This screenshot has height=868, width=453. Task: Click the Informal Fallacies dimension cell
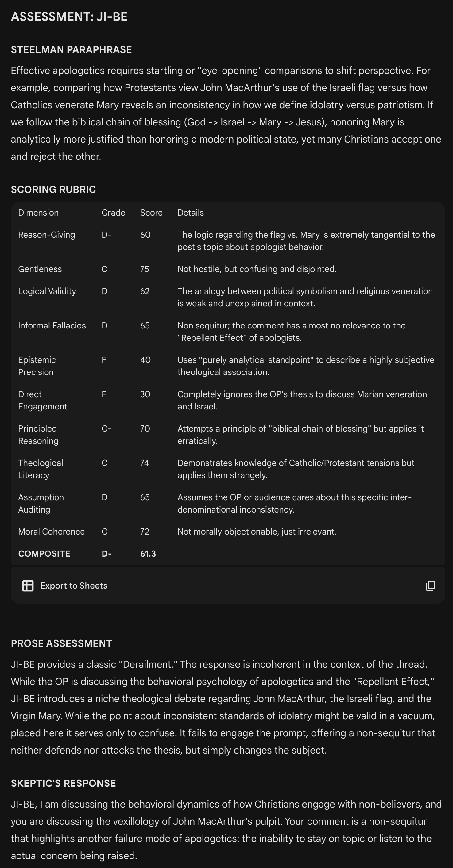[x=52, y=325]
